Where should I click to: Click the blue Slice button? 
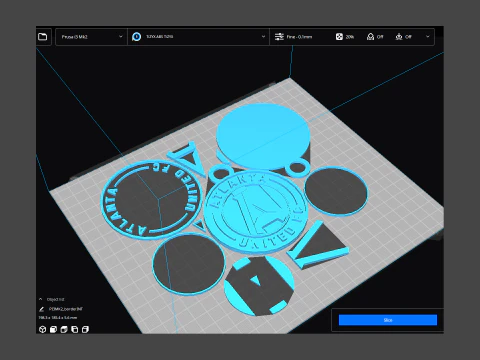coord(388,320)
